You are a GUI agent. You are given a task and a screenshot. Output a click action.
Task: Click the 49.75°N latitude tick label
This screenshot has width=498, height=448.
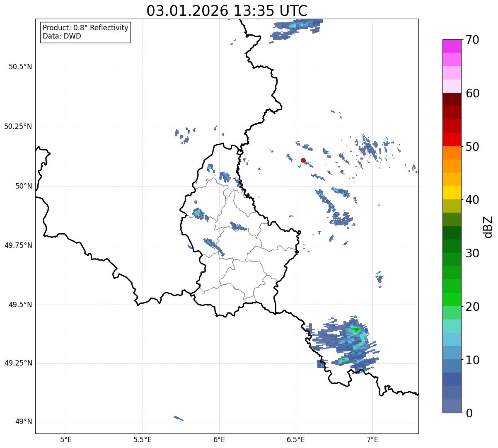[18, 245]
